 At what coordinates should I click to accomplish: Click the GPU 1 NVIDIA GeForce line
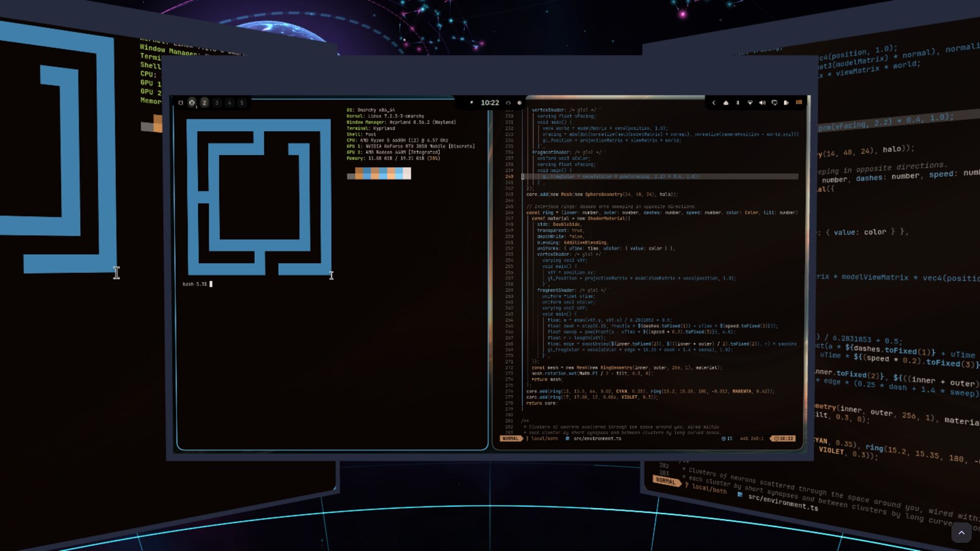tap(410, 146)
